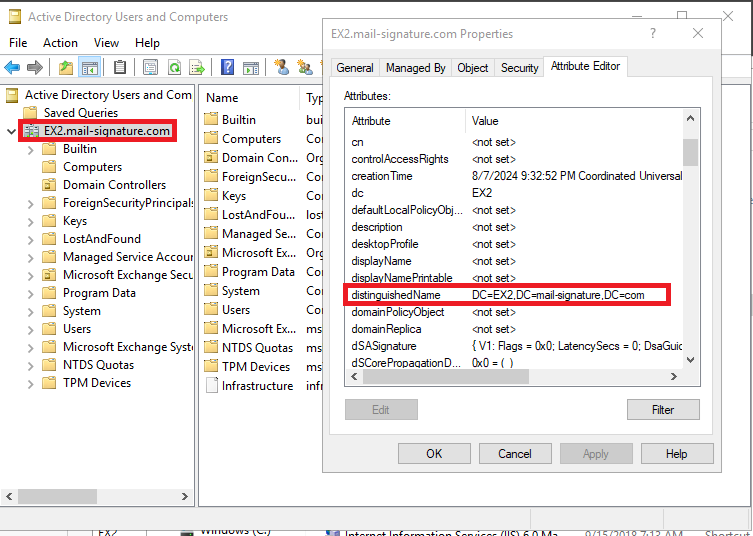This screenshot has height=536, width=753.
Task: Click the Back arrow in toolbar
Action: tap(12, 67)
